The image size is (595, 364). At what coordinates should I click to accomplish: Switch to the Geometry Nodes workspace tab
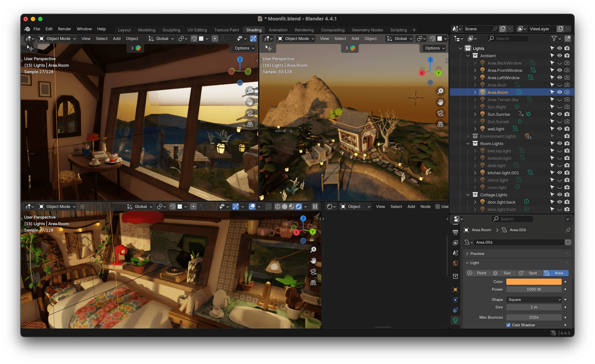[x=367, y=30]
